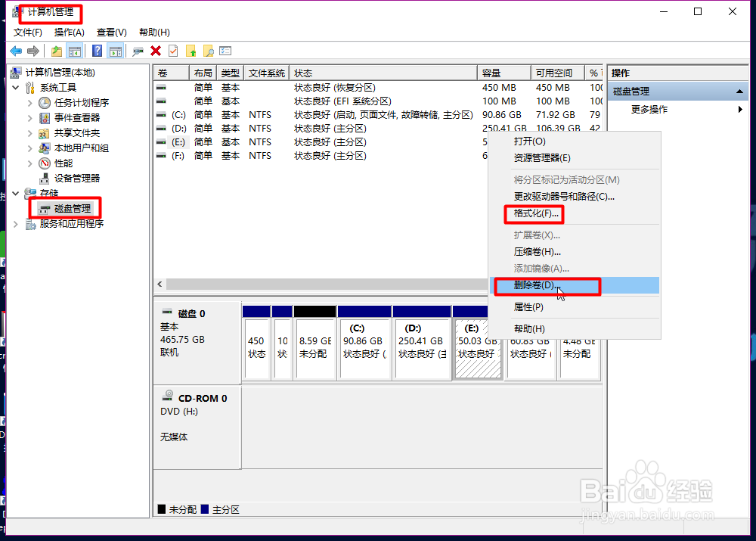Click the blue Back arrow in the toolbar

click(16, 51)
